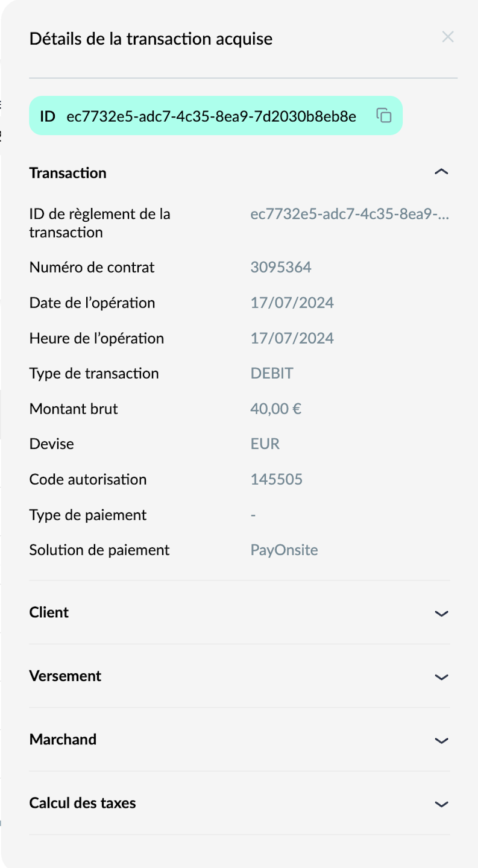Collapse the Transaction section chevron
This screenshot has width=478, height=868.
point(441,172)
